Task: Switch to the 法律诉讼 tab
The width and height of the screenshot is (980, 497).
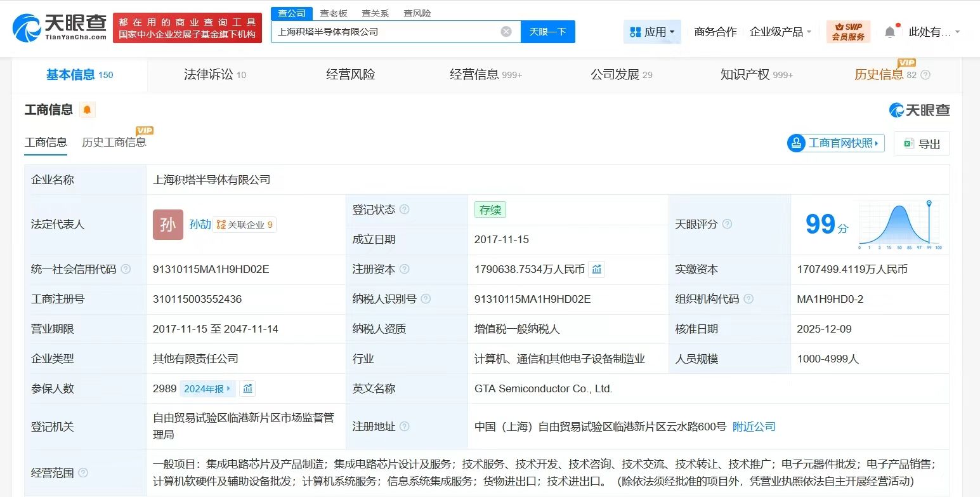Action: tap(214, 75)
